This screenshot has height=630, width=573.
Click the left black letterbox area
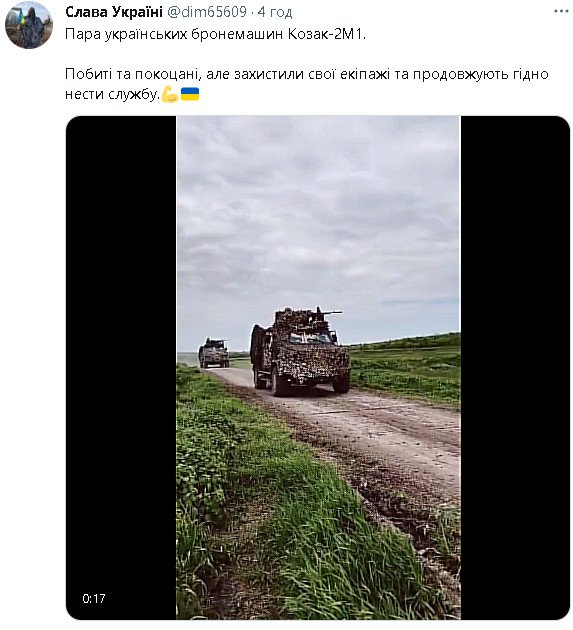121,368
